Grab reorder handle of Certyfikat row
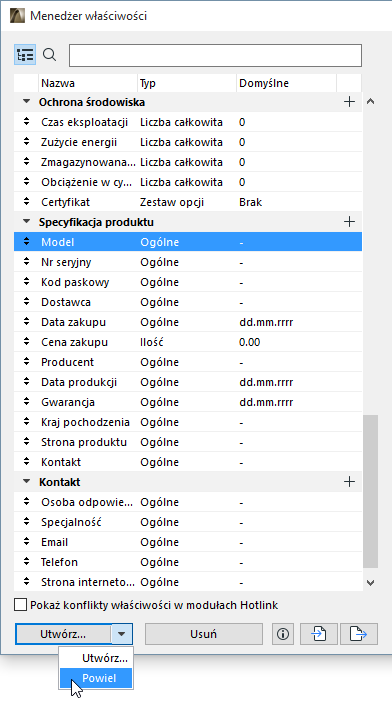392x701 pixels. pyautogui.click(x=26, y=202)
